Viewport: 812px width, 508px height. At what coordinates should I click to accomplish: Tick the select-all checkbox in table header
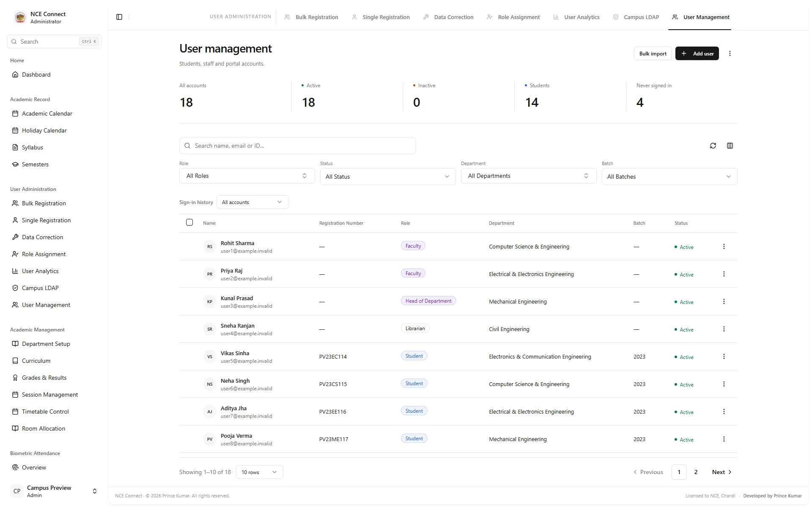coord(189,222)
